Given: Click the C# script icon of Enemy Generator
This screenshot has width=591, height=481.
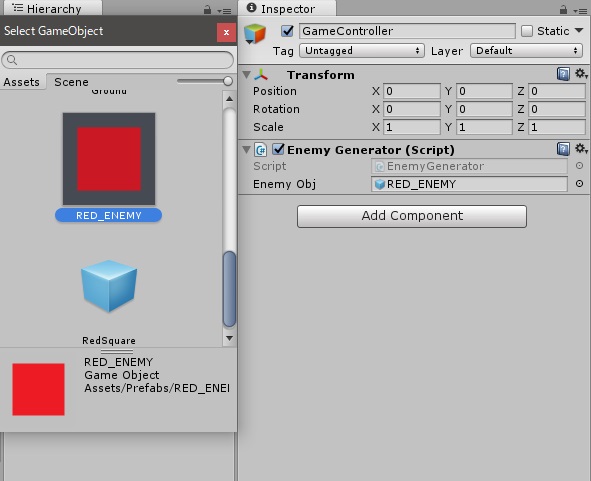Looking at the screenshot, I should coord(261,150).
